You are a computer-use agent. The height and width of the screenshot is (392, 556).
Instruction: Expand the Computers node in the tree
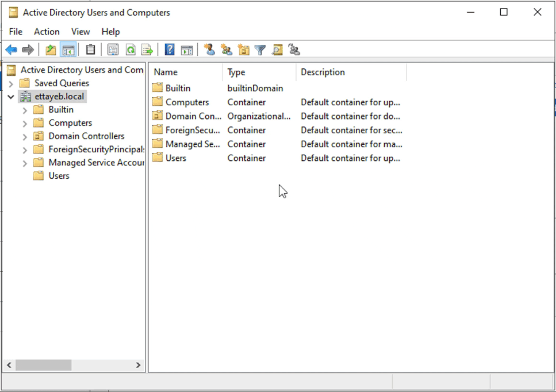[x=25, y=124]
